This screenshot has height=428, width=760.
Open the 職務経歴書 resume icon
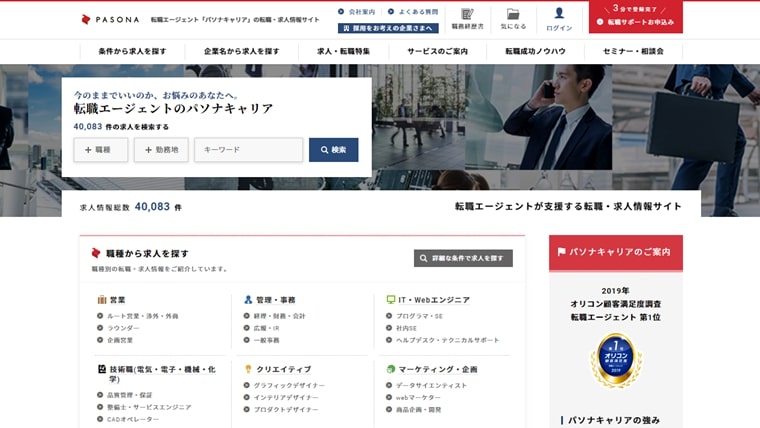pyautogui.click(x=467, y=14)
